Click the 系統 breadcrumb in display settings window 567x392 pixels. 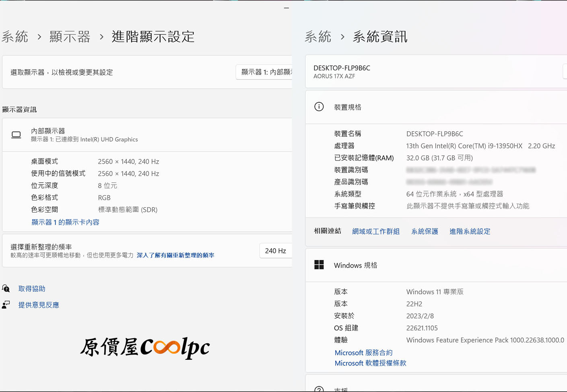tap(15, 37)
